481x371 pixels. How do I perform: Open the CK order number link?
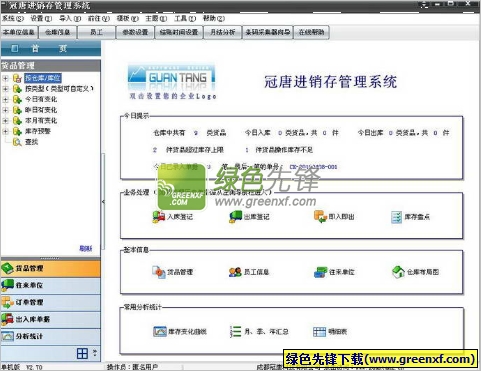pyautogui.click(x=313, y=167)
